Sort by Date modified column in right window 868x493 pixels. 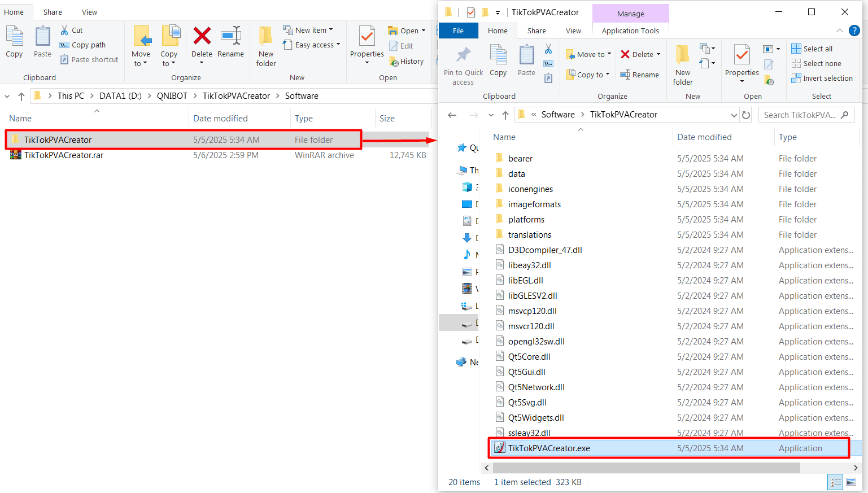(704, 137)
